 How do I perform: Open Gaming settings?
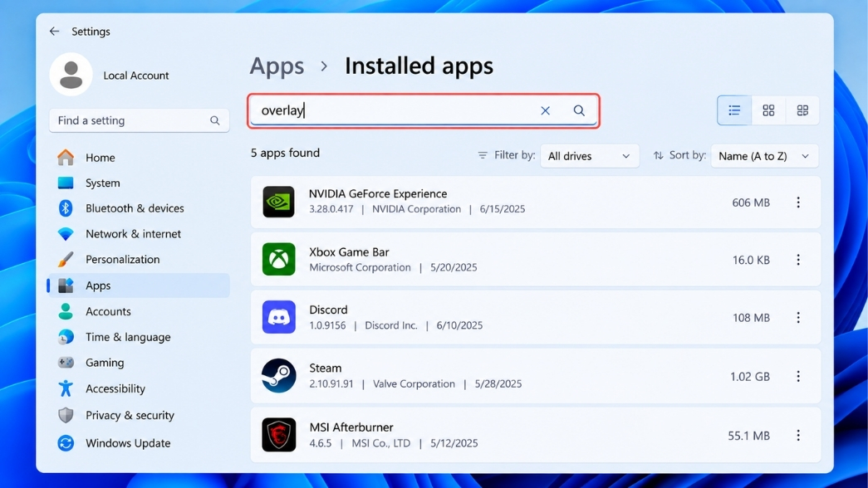point(139,363)
